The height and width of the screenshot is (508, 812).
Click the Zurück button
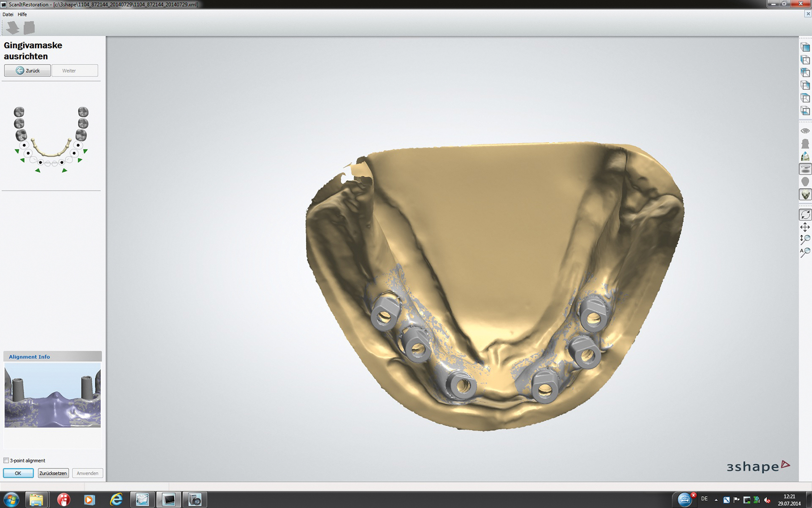(x=27, y=71)
